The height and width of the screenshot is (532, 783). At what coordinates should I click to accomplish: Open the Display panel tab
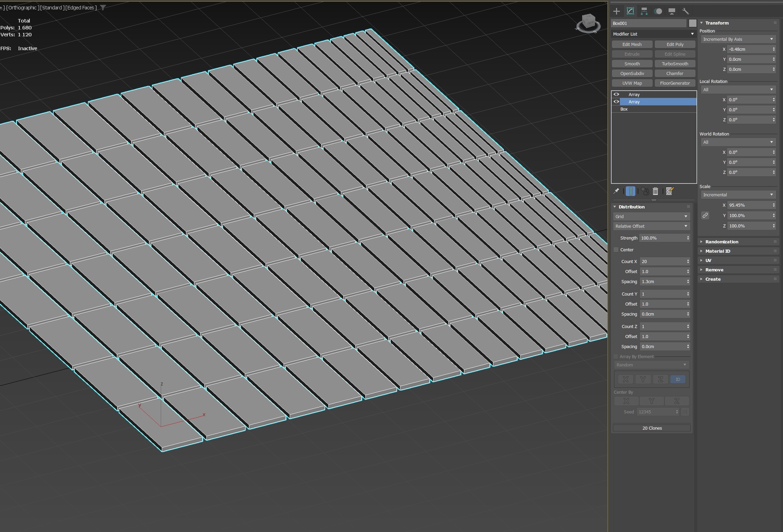pyautogui.click(x=672, y=11)
